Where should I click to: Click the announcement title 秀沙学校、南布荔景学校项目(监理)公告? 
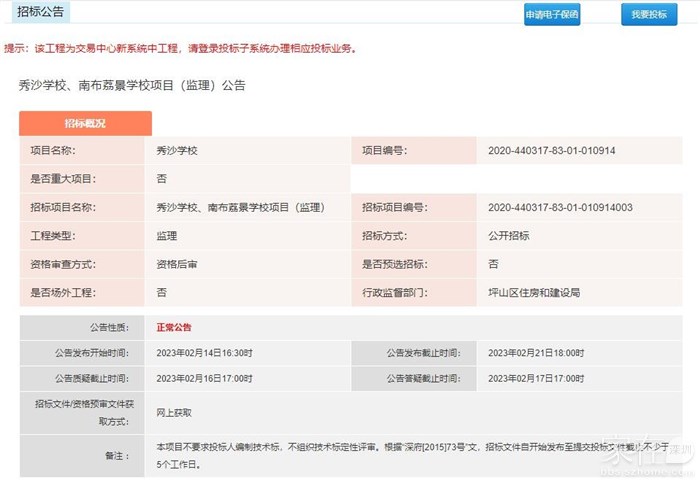[131, 86]
